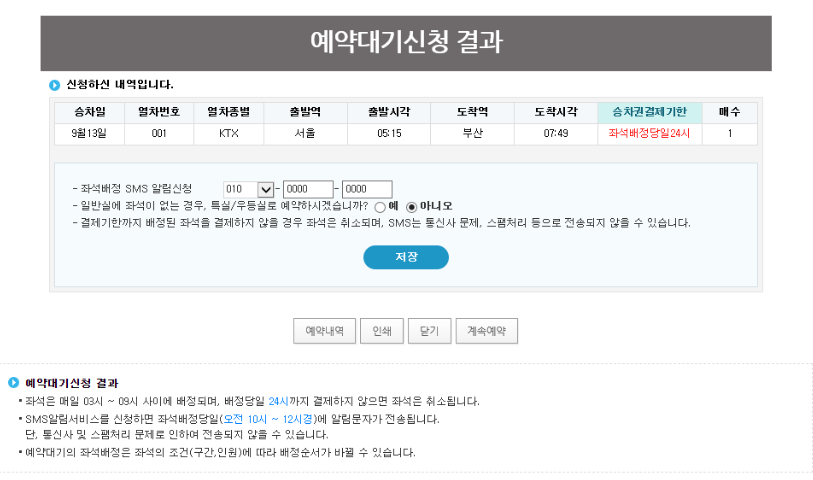Click the 05:15 departure time cell
This screenshot has height=480, width=813.
tap(389, 134)
